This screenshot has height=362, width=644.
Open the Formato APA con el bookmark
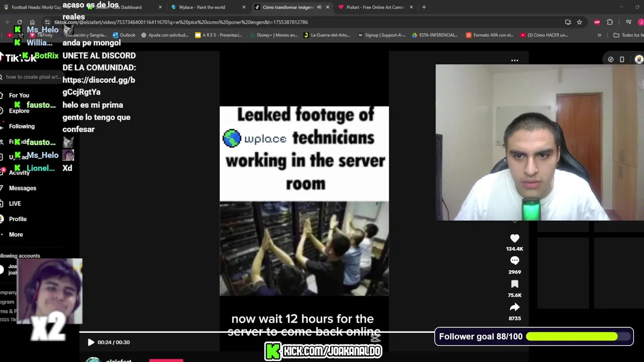(x=490, y=35)
